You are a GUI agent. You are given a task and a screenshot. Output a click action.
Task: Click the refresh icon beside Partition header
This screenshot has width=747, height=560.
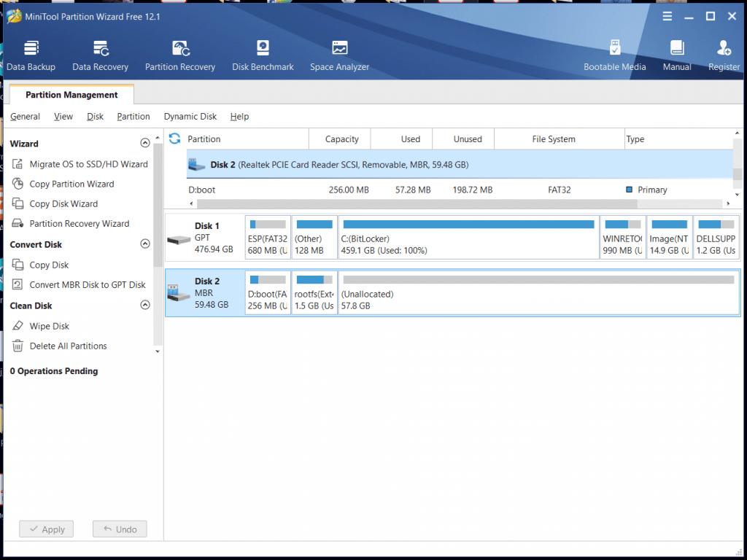pyautogui.click(x=175, y=139)
